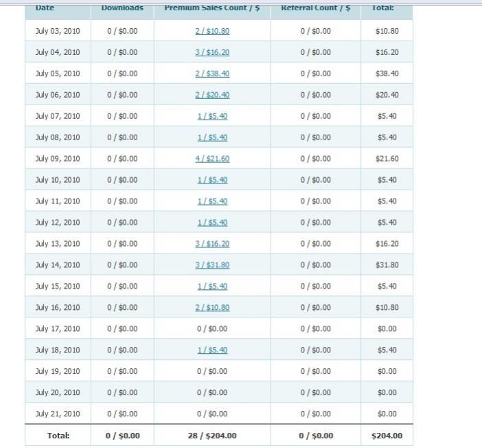
Task: Open July 11 premium sales link 1 / $5.40
Action: pyautogui.click(x=212, y=201)
